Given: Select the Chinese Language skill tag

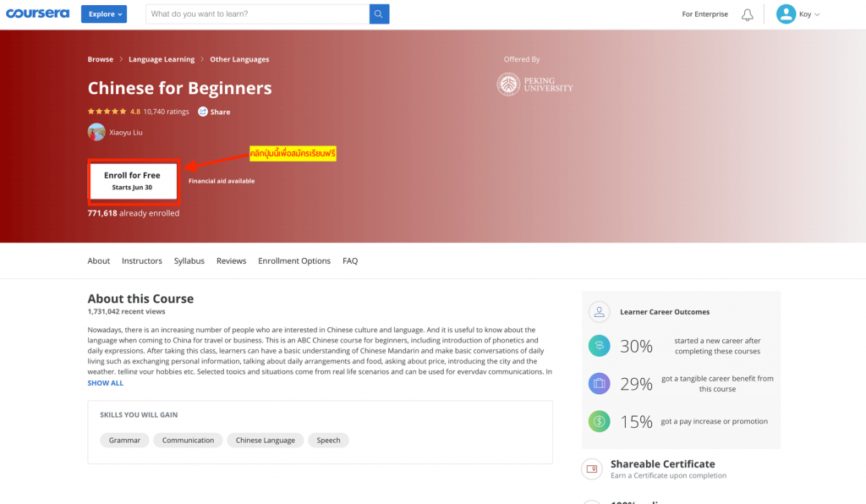Looking at the screenshot, I should pos(265,440).
